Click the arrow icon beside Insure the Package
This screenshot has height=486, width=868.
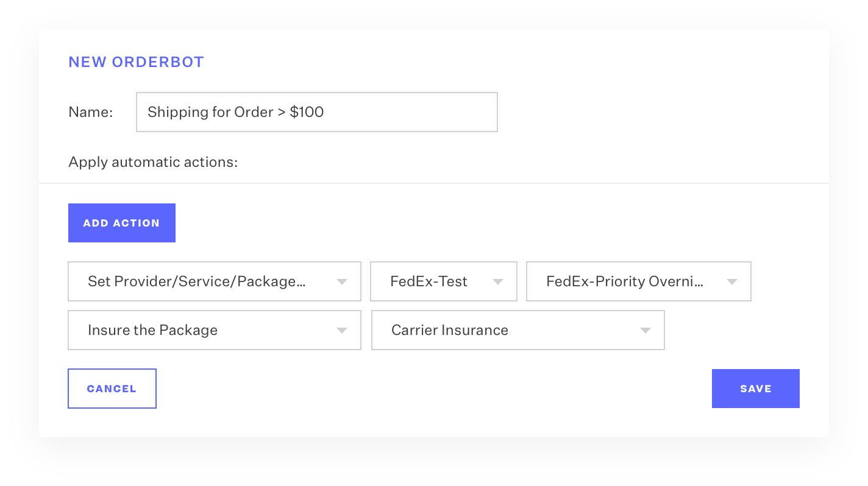(342, 331)
